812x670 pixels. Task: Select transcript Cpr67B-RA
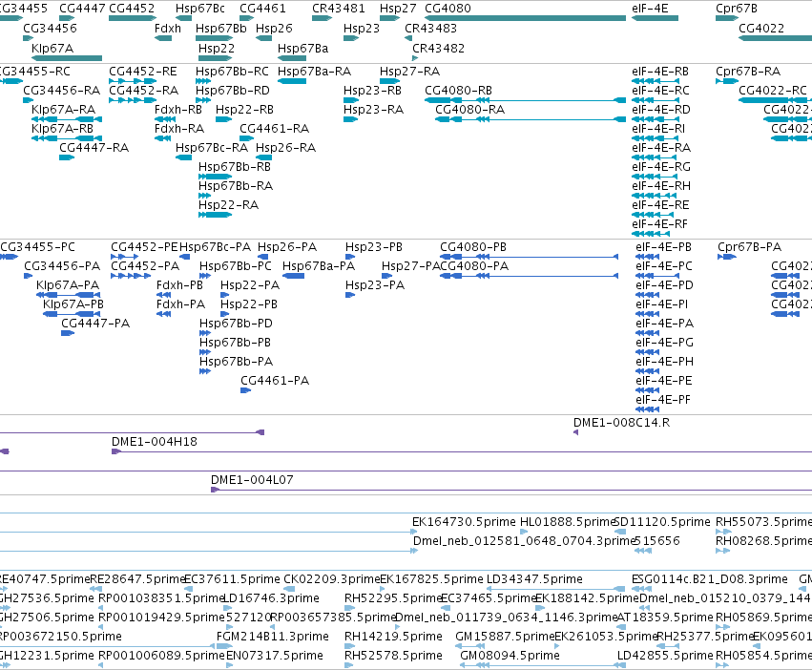tap(748, 71)
